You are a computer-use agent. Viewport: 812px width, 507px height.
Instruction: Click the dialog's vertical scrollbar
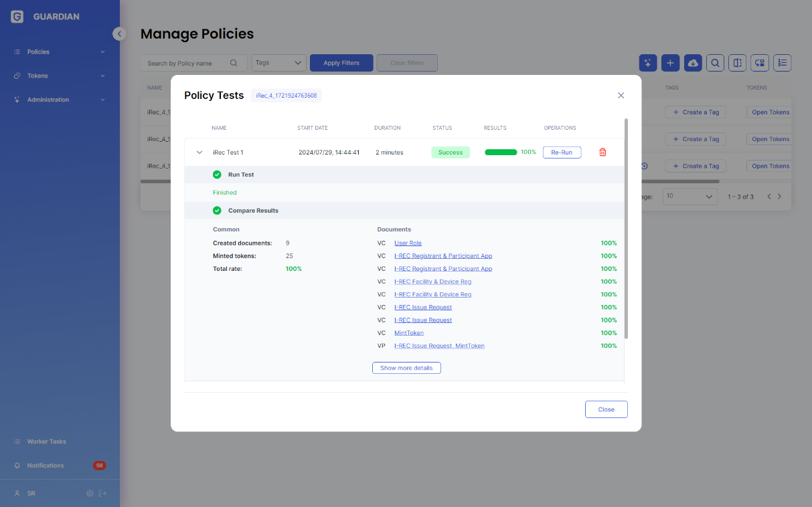pyautogui.click(x=627, y=229)
